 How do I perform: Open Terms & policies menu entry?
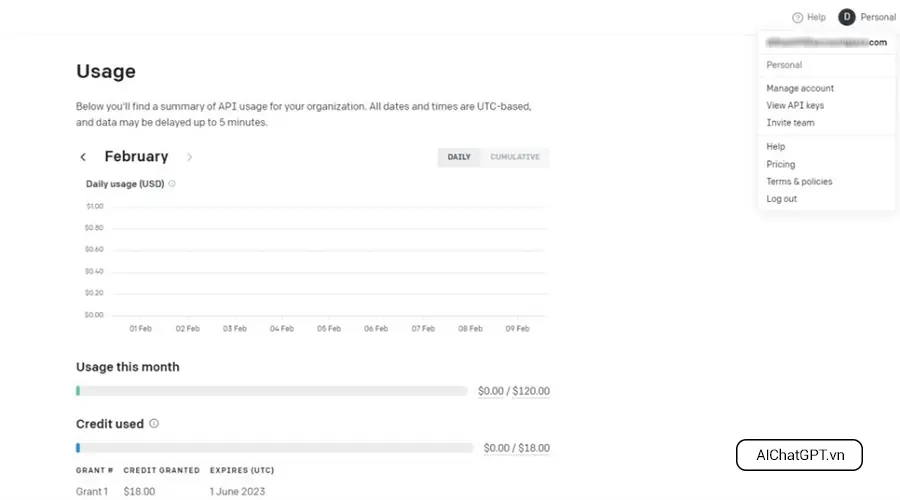799,182
